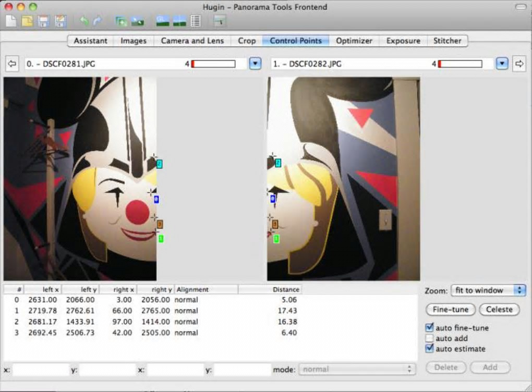This screenshot has width=532, height=392.
Task: Create a new project with blank page icon
Action: (x=11, y=21)
